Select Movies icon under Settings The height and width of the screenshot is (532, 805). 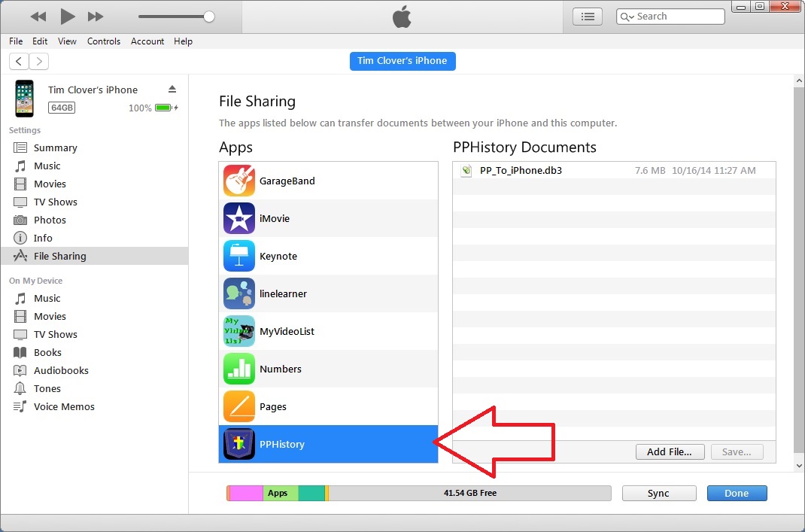point(20,184)
